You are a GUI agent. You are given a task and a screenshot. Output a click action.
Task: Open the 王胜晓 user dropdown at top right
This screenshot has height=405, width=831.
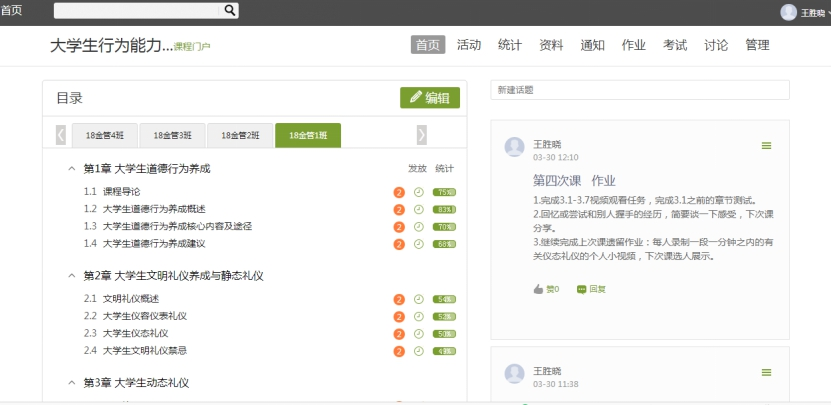point(804,12)
